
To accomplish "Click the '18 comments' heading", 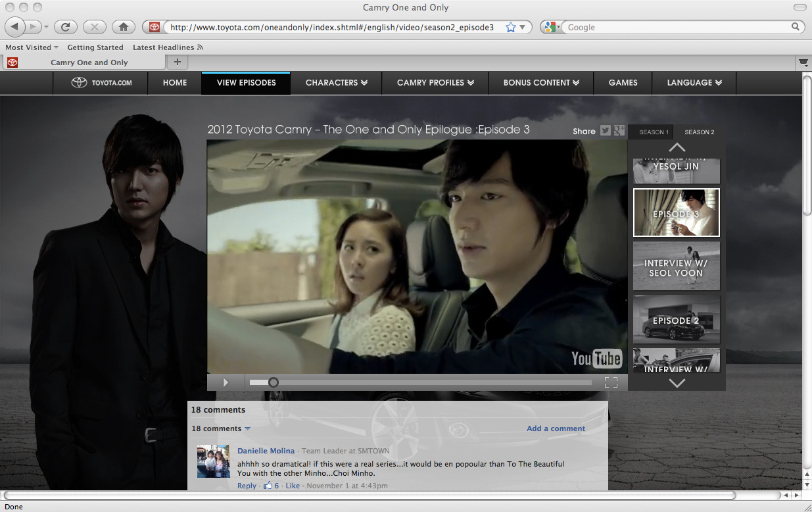I will (218, 409).
